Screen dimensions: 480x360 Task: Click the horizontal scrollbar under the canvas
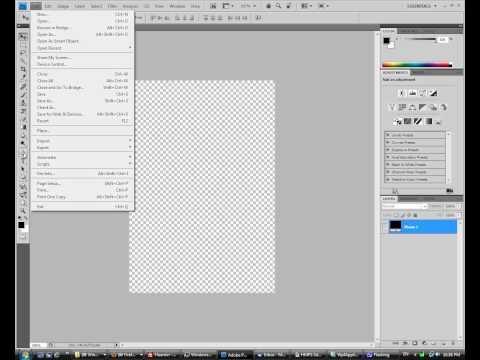tap(246, 345)
